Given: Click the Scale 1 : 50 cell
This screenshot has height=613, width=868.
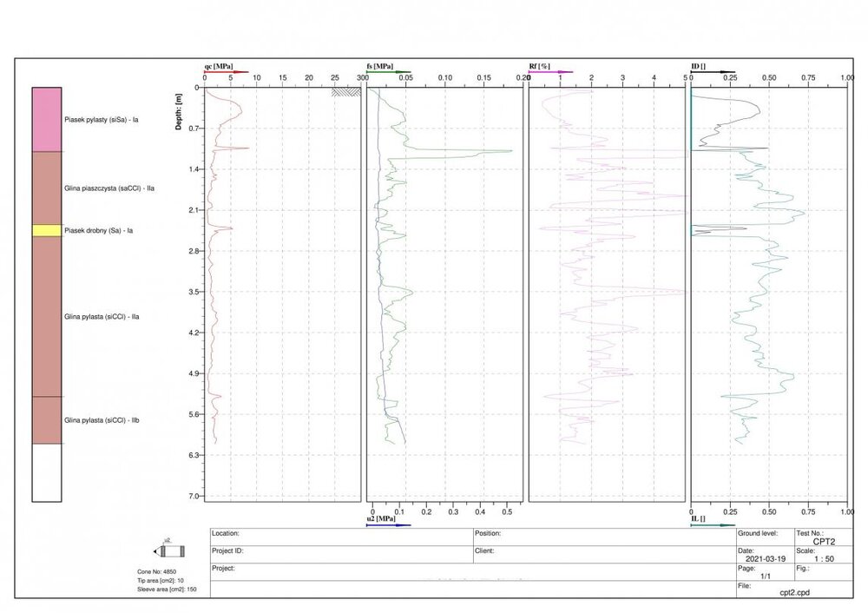Looking at the screenshot, I should 823,558.
